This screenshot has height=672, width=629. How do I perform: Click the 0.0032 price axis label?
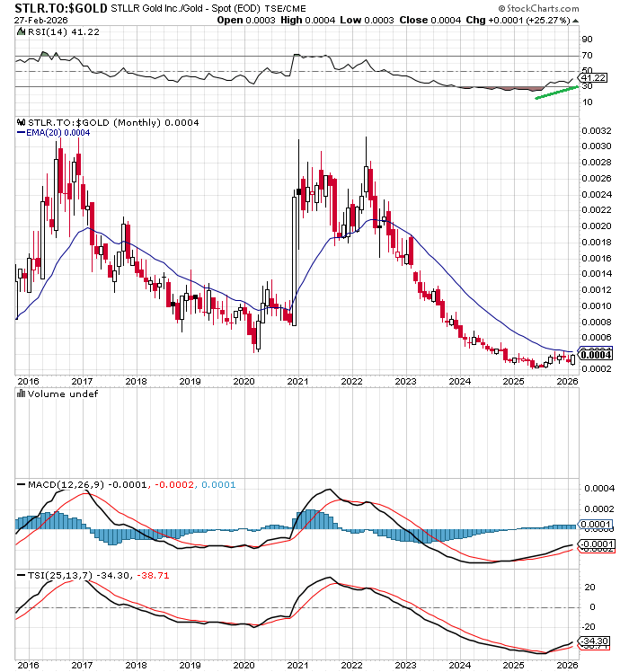(x=597, y=130)
